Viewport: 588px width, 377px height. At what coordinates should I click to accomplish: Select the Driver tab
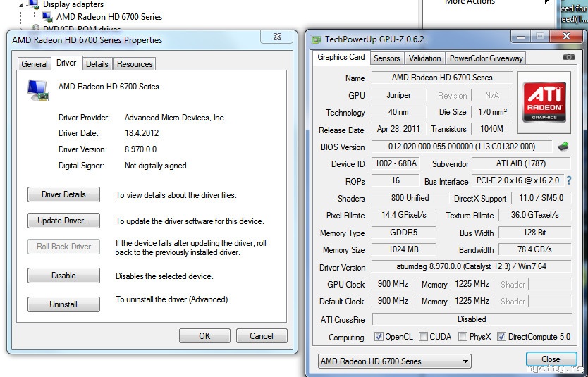(x=66, y=63)
